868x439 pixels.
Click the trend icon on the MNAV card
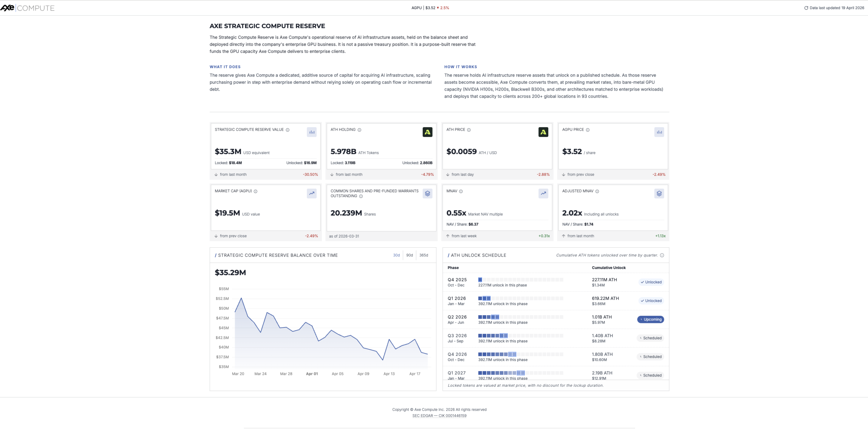click(543, 193)
